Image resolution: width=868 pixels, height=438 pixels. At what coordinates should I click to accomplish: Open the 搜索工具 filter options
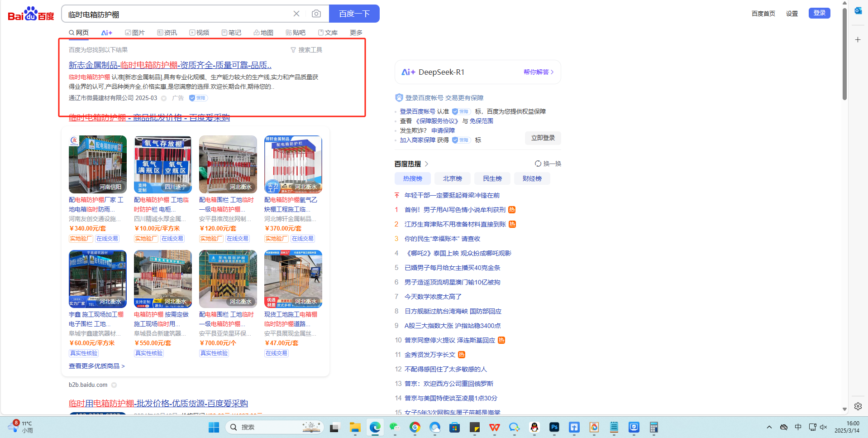tap(306, 50)
